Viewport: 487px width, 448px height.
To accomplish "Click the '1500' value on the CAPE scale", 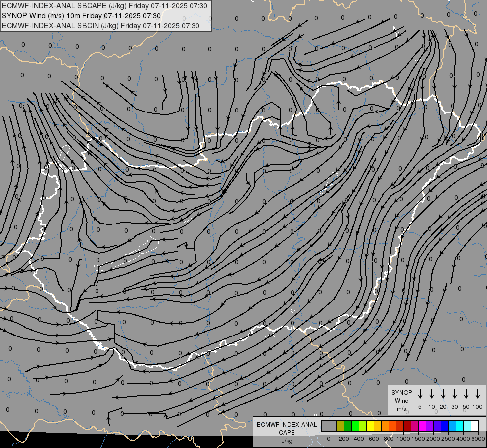I will pyautogui.click(x=418, y=439).
